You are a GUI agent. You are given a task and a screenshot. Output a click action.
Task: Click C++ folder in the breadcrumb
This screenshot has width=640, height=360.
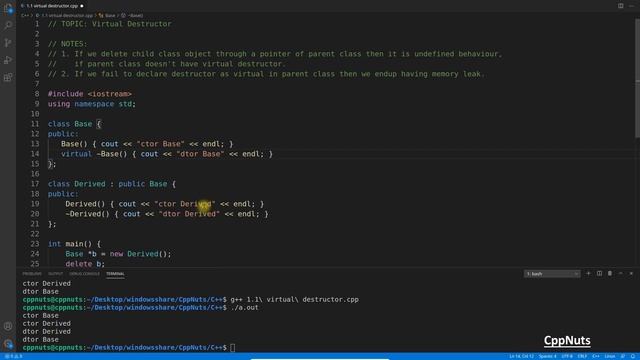[25, 16]
